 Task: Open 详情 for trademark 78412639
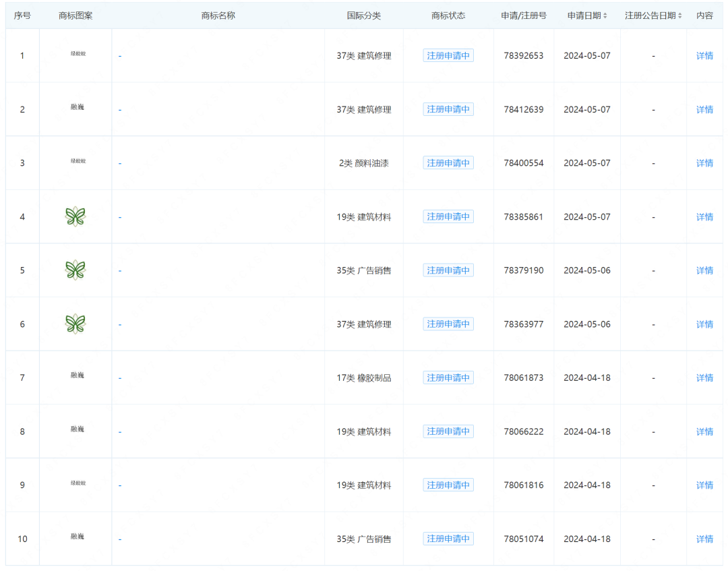pyautogui.click(x=704, y=110)
